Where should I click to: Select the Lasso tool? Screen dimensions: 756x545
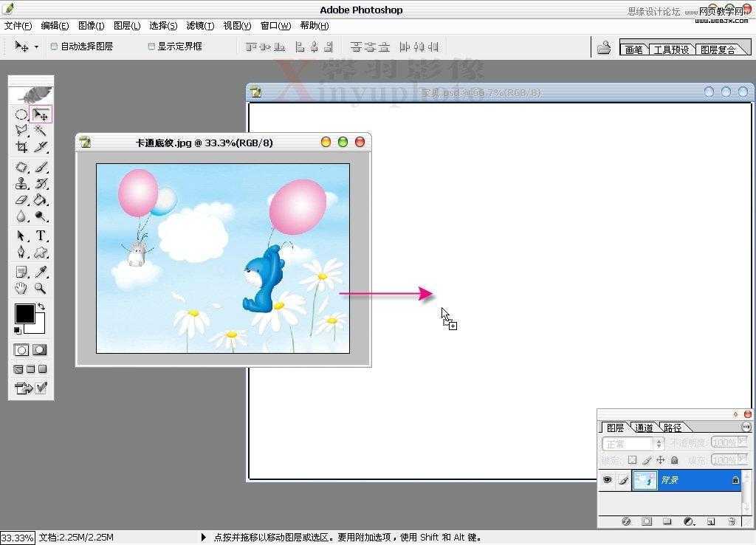coord(21,131)
